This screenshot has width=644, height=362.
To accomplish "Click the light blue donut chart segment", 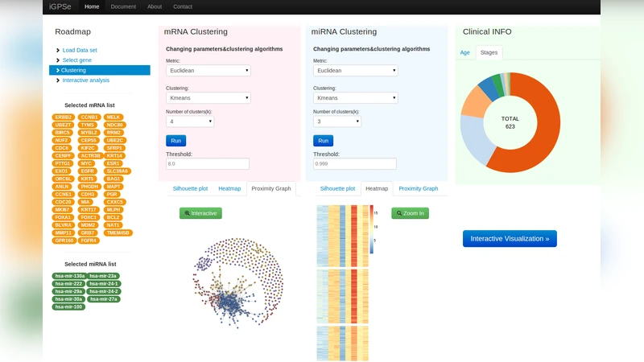I will pyautogui.click(x=473, y=139).
